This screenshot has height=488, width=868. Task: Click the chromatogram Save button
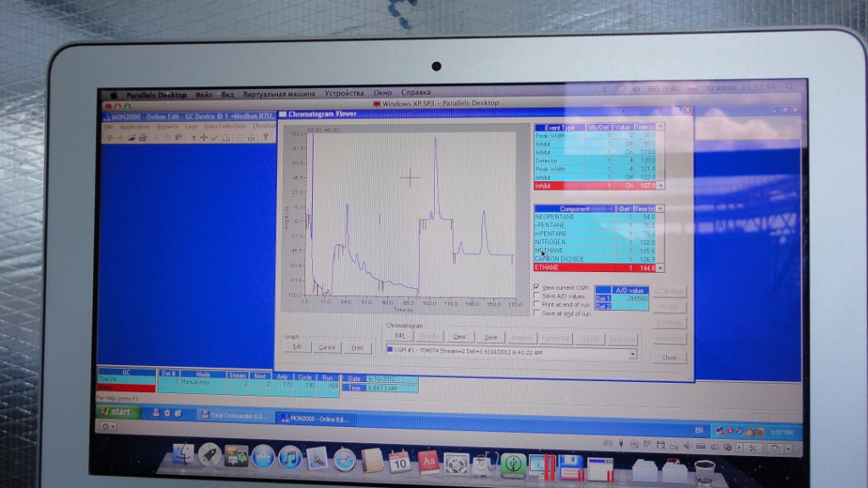[491, 337]
